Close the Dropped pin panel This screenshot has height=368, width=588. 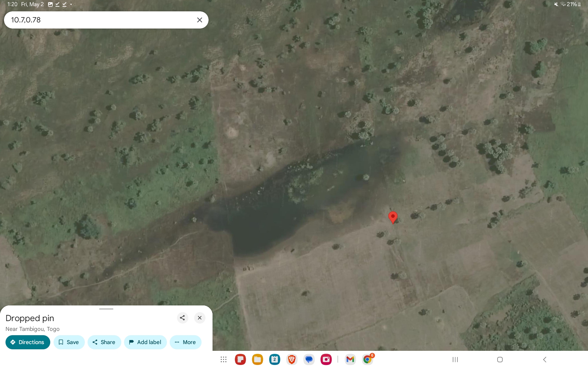point(200,318)
